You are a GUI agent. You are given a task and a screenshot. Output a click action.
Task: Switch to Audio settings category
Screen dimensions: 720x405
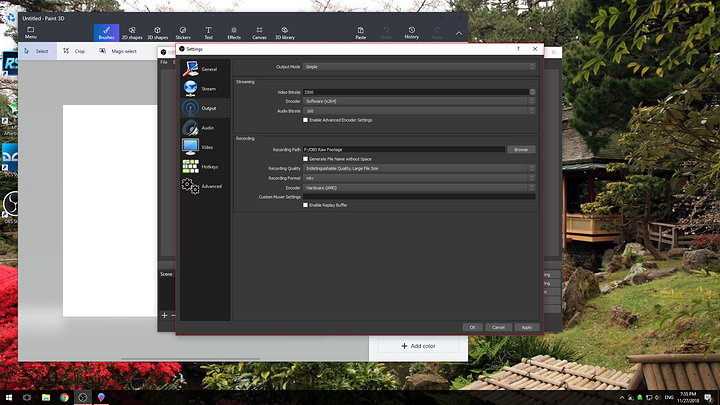(203, 127)
